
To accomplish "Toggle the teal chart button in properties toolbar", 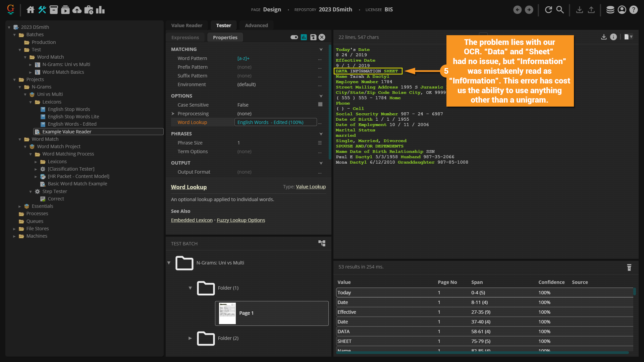I will coord(304,37).
